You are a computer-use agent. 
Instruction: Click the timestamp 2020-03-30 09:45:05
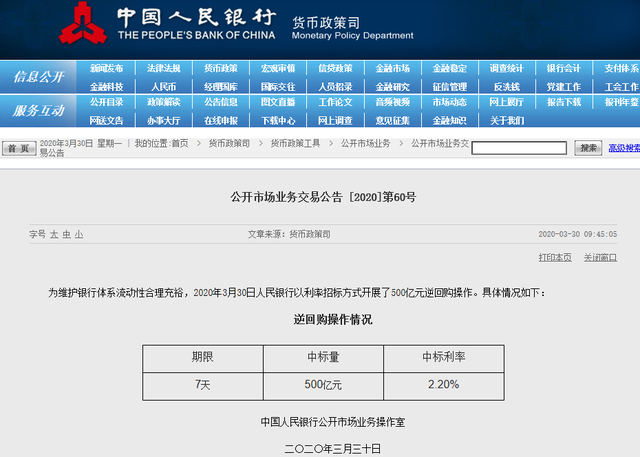[578, 234]
